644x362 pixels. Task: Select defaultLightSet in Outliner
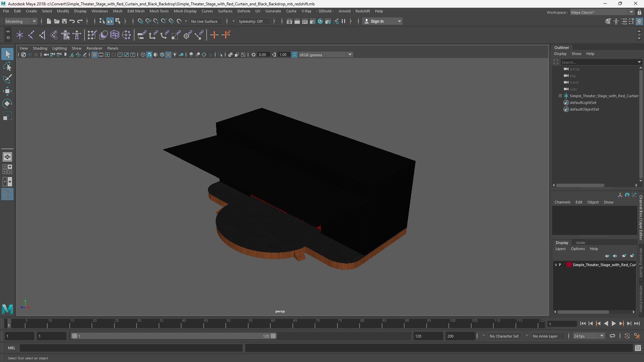click(x=583, y=103)
